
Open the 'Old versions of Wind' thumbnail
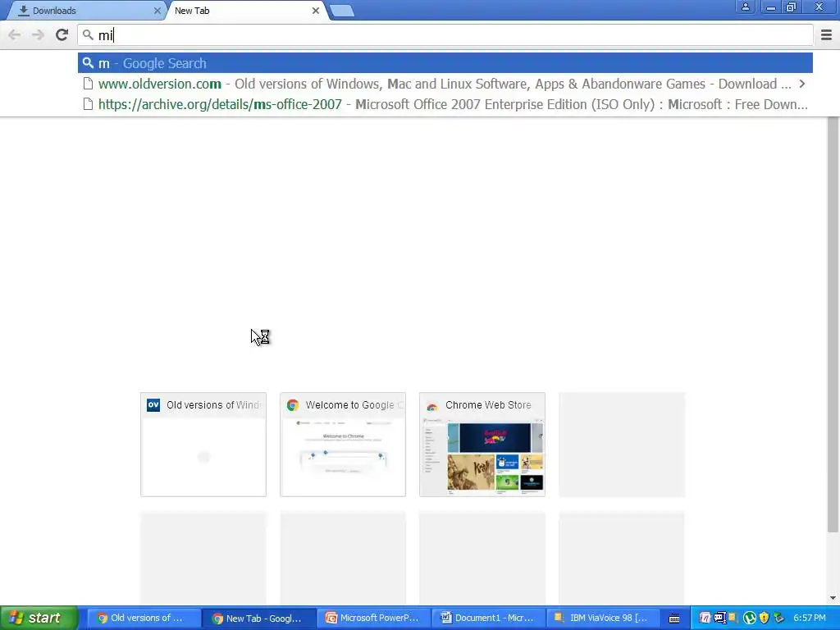pyautogui.click(x=203, y=445)
